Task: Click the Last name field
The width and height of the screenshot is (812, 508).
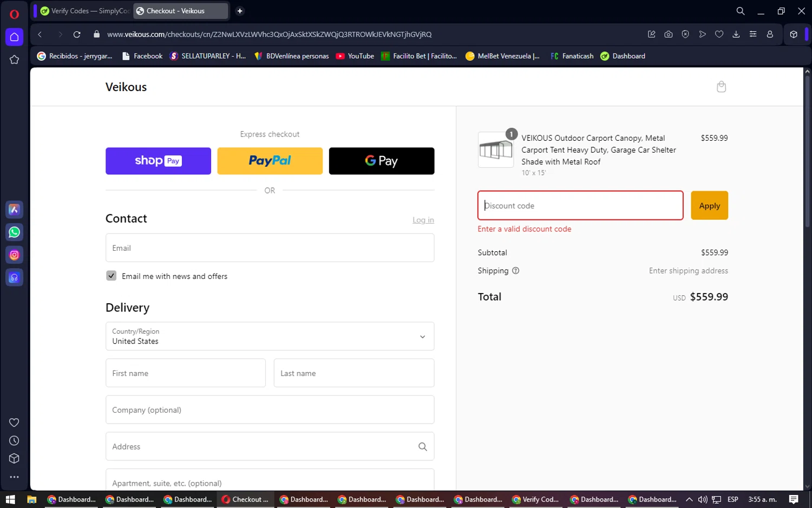Action: (x=354, y=373)
